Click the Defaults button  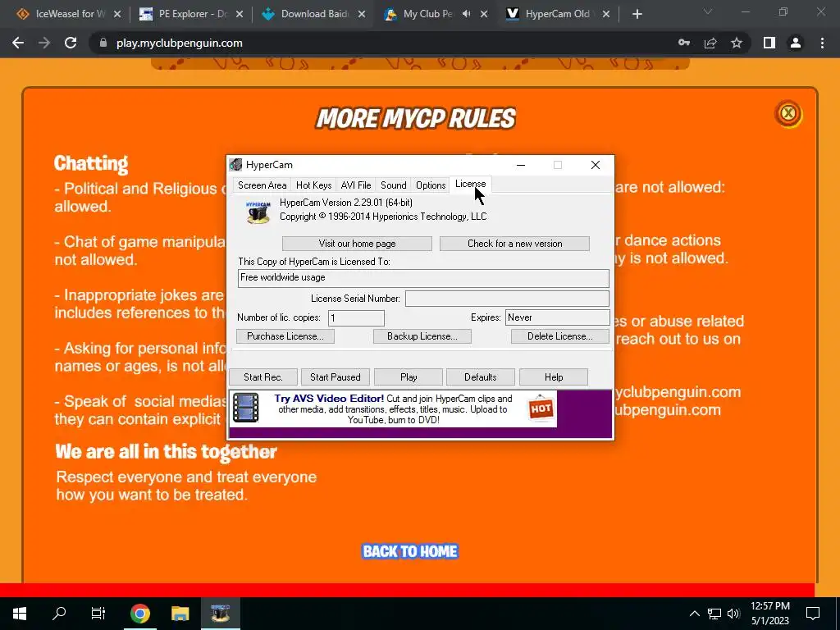pos(481,377)
